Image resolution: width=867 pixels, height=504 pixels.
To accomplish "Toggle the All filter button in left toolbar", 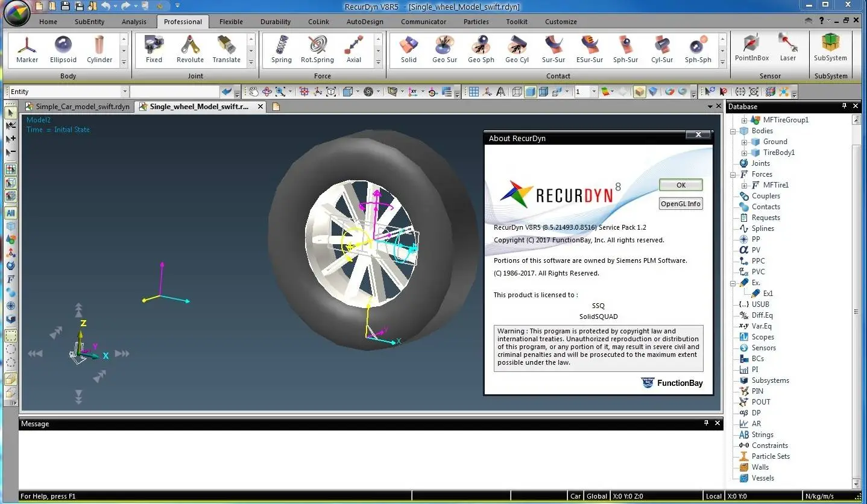I will pyautogui.click(x=10, y=213).
